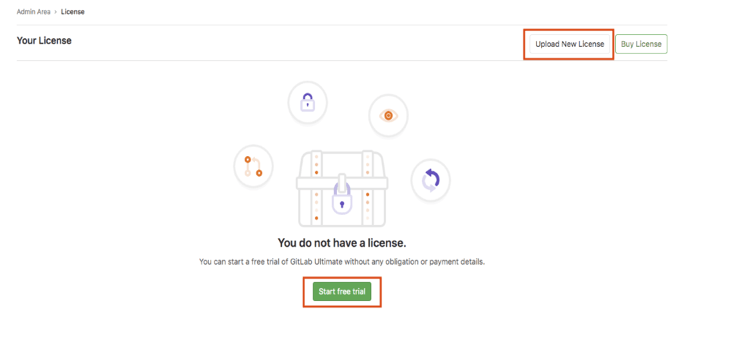Screen dimensions: 750x364
Task: Go to Admin Area breadcrumb link
Action: (x=33, y=12)
